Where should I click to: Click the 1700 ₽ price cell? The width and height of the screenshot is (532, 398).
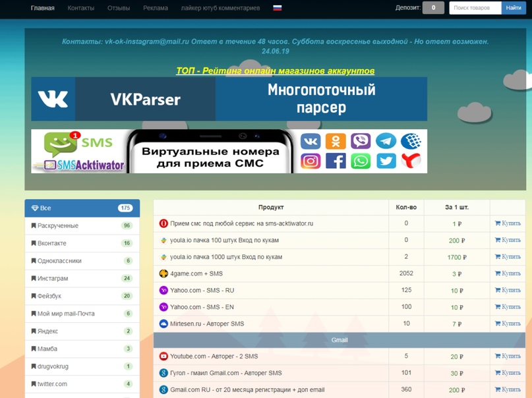(457, 257)
